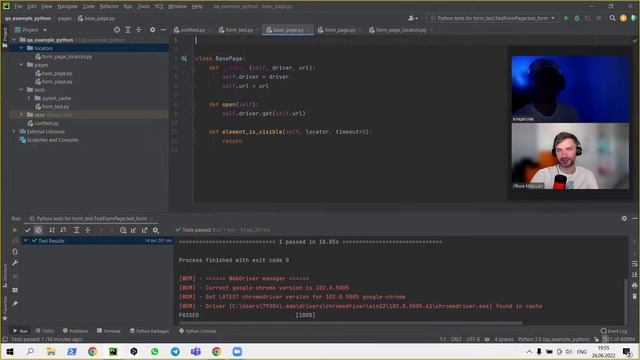Open the run configuration selector
Screen dimensions: 640x360
click(x=493, y=18)
